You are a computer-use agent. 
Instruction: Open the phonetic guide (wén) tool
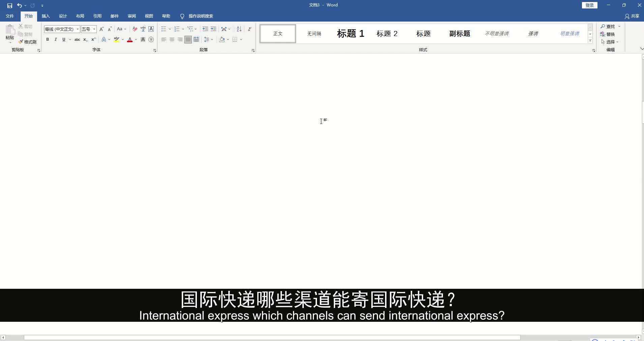click(x=143, y=29)
